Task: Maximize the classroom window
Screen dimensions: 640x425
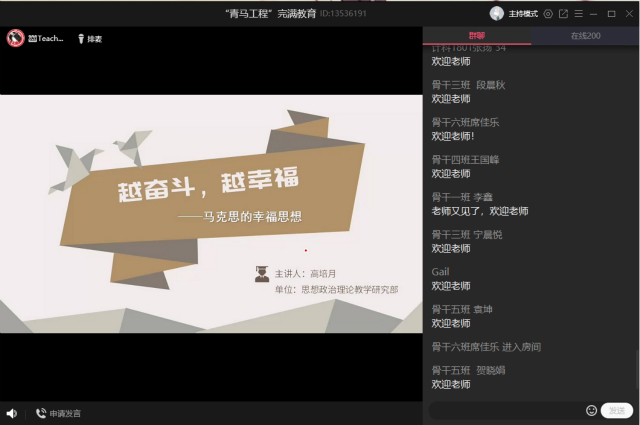Action: click(611, 14)
